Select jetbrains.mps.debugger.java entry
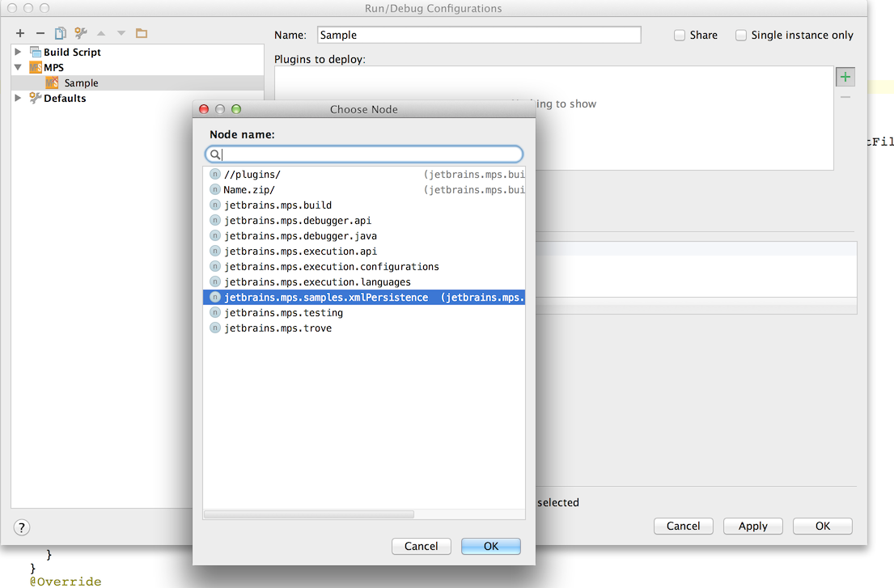The image size is (894, 588). click(364, 236)
